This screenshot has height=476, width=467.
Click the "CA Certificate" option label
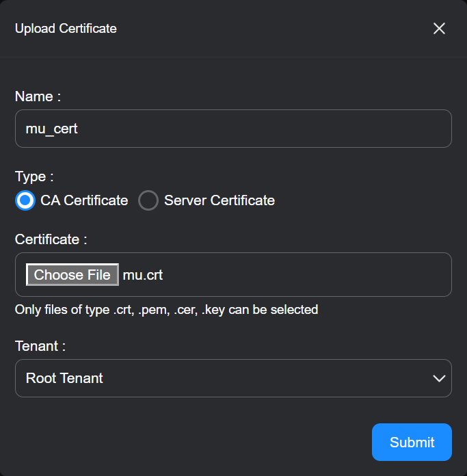point(84,200)
